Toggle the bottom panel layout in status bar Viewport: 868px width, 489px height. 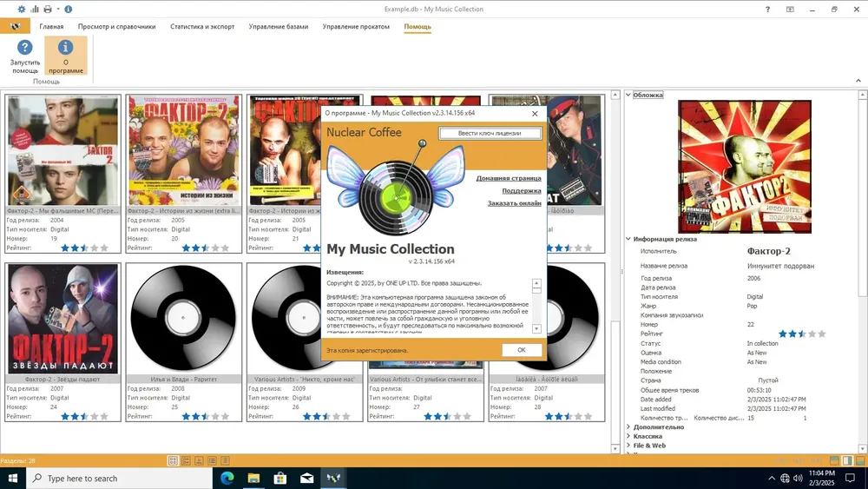(860, 460)
